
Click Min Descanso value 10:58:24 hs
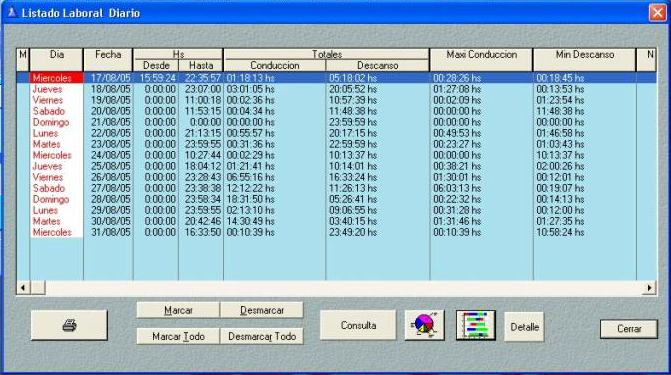[x=560, y=232]
